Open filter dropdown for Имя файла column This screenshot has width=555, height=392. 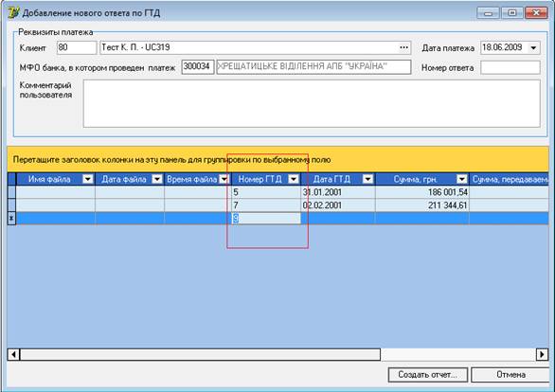pyautogui.click(x=87, y=179)
